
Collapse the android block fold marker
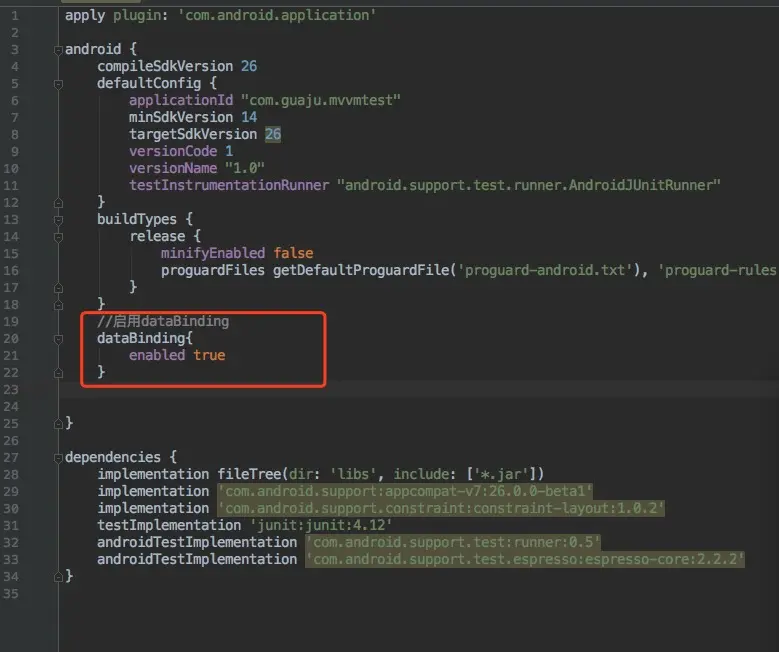[58, 50]
